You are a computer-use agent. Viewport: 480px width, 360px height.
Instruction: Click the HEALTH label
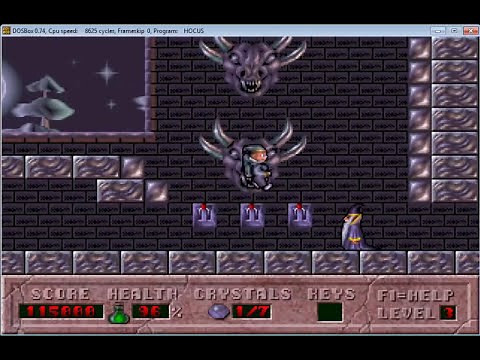tap(143, 294)
